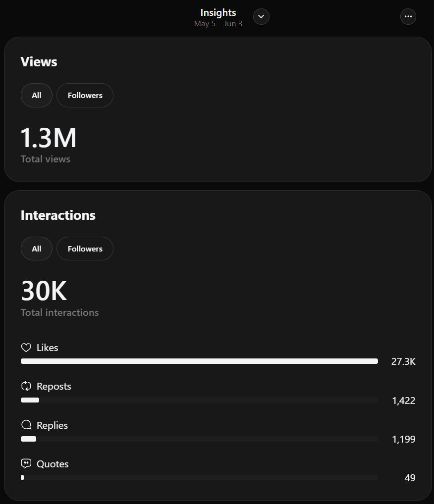Click the Views section heading
434x504 pixels.
pos(39,62)
